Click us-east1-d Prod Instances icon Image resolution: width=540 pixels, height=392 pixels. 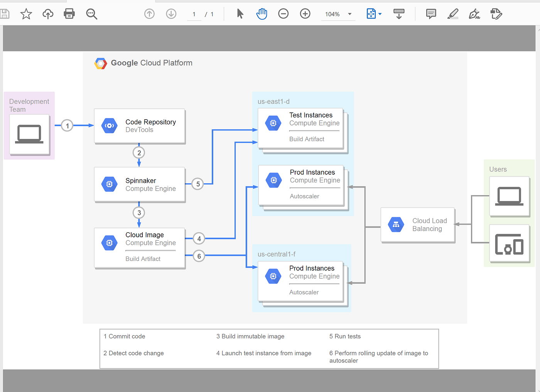pos(273,180)
